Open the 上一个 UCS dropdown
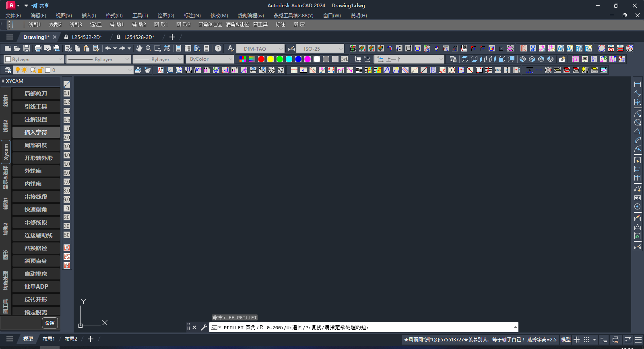The image size is (644, 349). [x=409, y=59]
